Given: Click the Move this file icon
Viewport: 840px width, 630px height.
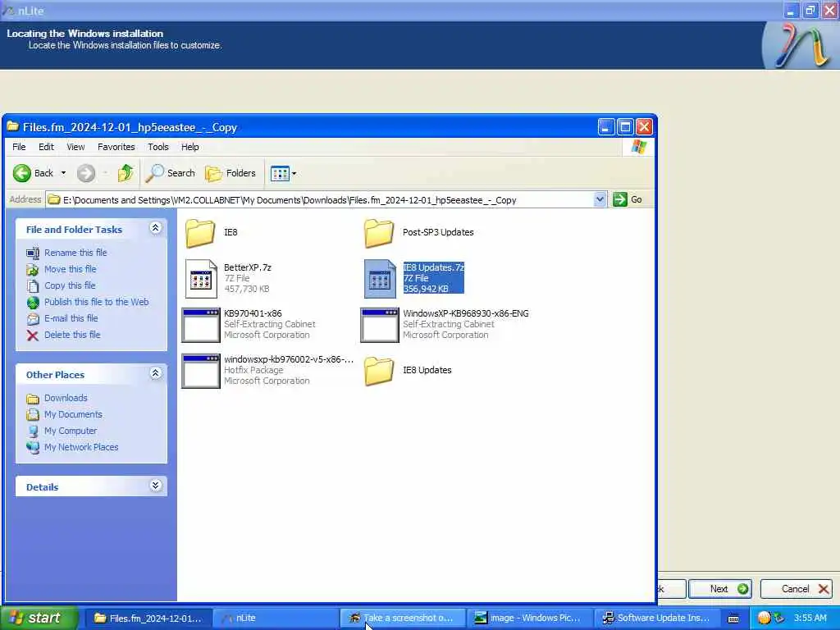Looking at the screenshot, I should coord(33,269).
